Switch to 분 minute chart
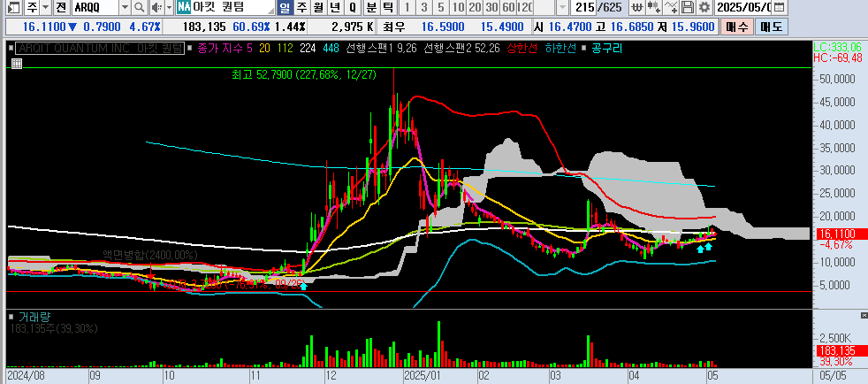 371,7
